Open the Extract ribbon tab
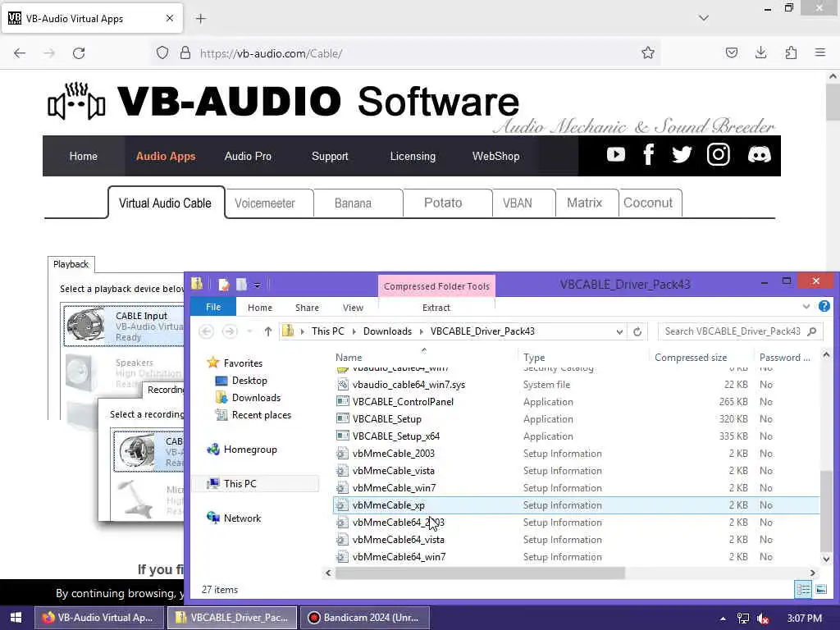 point(436,308)
